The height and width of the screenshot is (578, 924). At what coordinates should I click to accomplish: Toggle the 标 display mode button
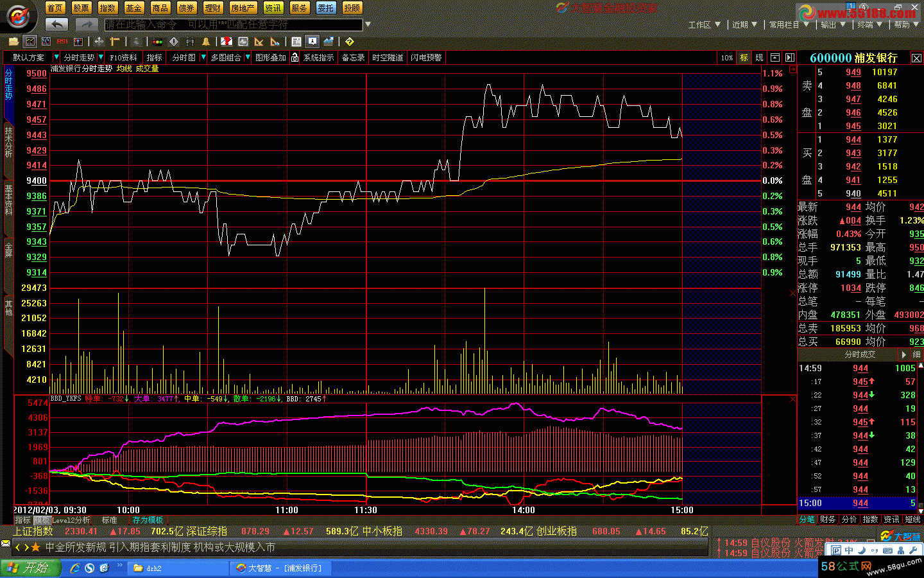(x=744, y=57)
